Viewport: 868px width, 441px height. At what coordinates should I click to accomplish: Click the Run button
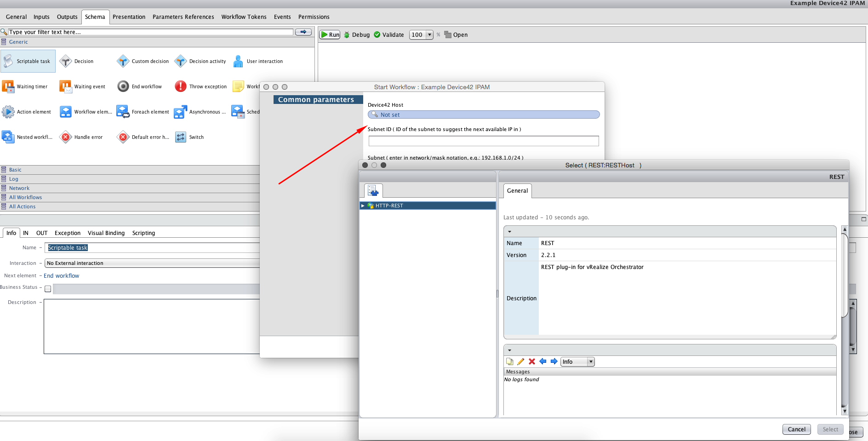pos(330,34)
